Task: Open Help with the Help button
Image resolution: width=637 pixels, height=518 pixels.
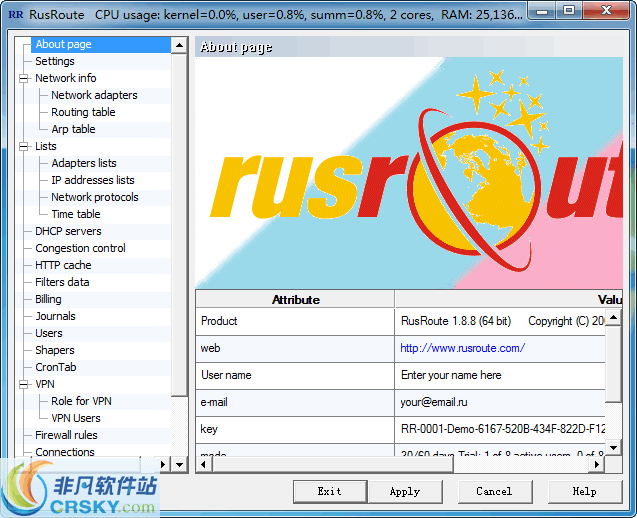Action: [585, 492]
